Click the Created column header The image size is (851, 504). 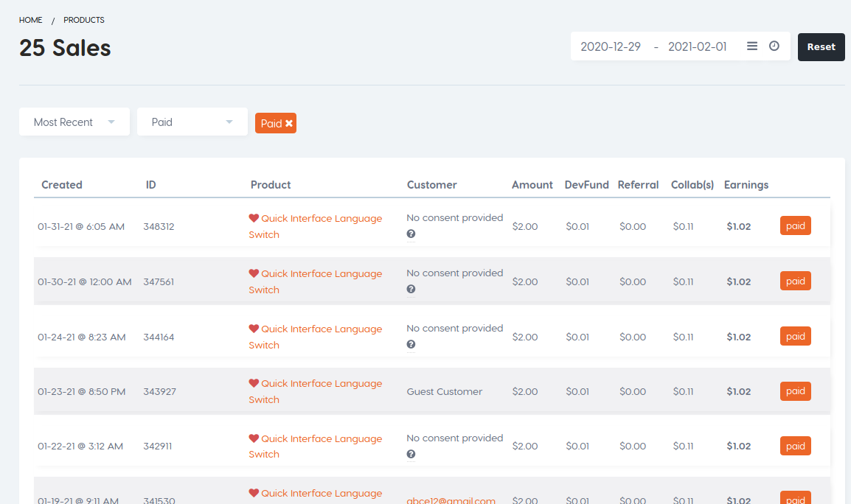62,185
